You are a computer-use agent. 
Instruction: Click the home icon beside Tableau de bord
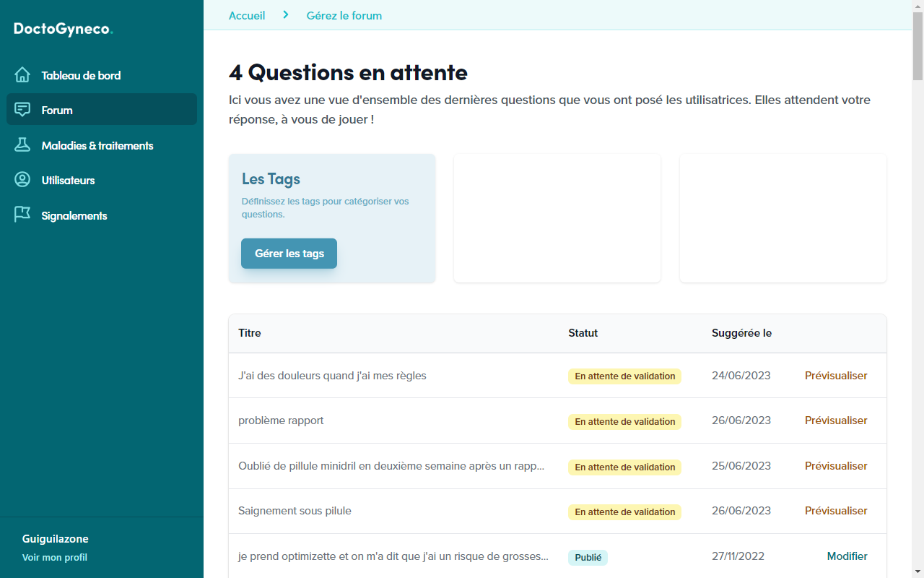(x=22, y=75)
